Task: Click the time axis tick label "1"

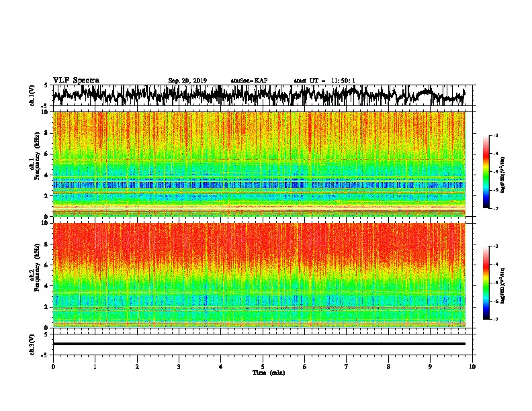Action: (95, 367)
